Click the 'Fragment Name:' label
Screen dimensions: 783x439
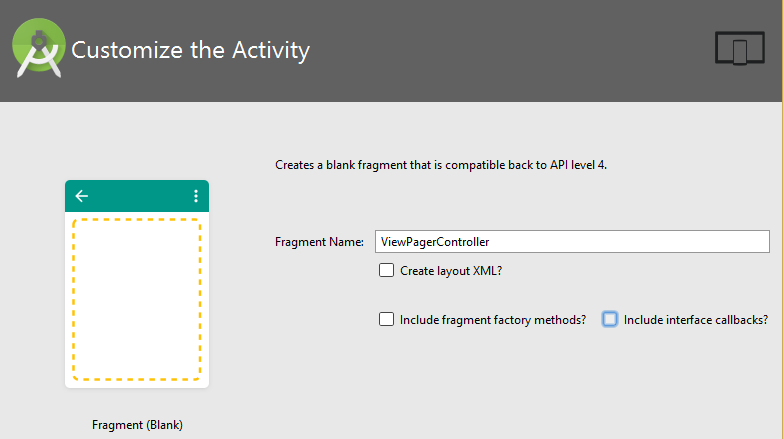[319, 242]
